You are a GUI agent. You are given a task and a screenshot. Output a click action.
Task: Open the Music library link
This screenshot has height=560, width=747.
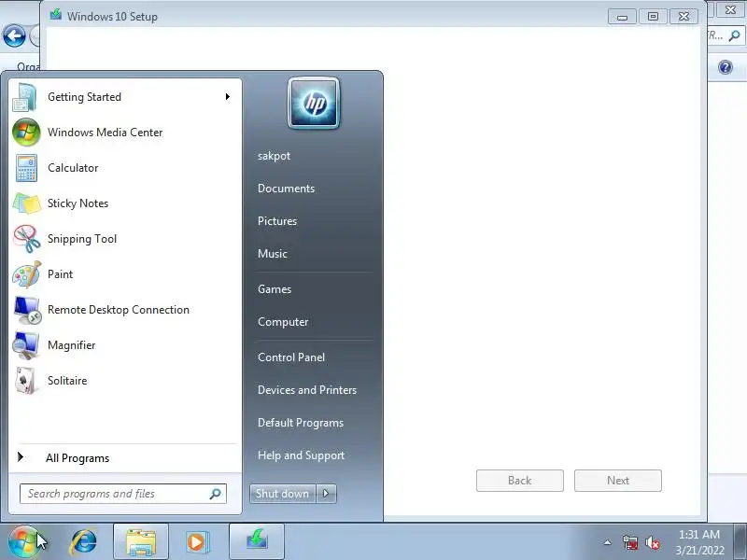coord(273,254)
